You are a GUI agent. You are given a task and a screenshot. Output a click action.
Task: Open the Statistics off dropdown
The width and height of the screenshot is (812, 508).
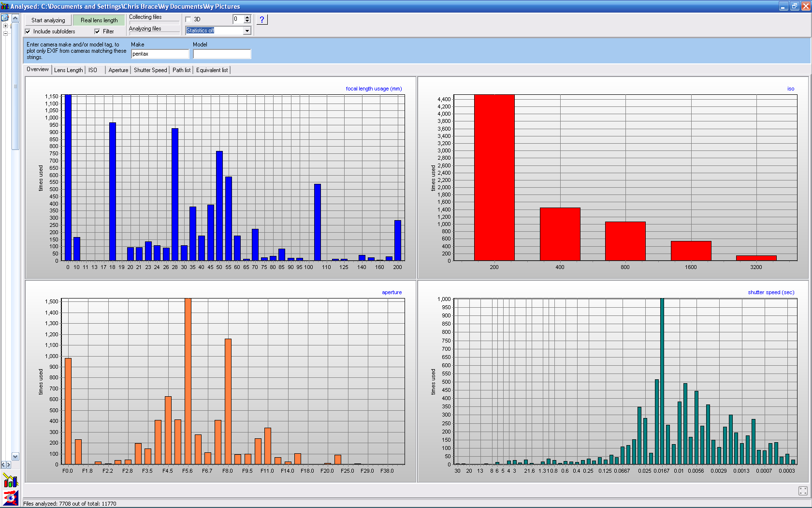[x=247, y=30]
